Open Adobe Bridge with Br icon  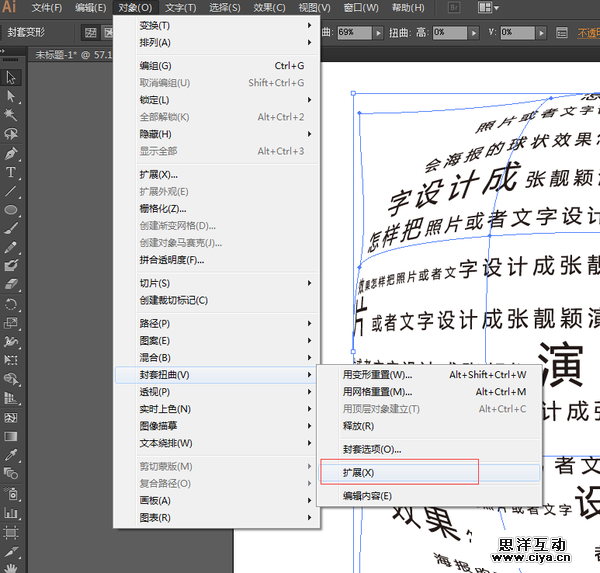click(453, 8)
